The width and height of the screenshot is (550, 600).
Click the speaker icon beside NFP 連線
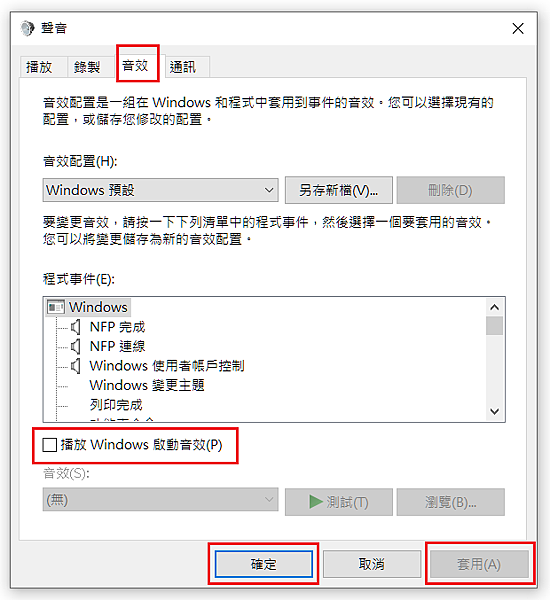coord(76,347)
